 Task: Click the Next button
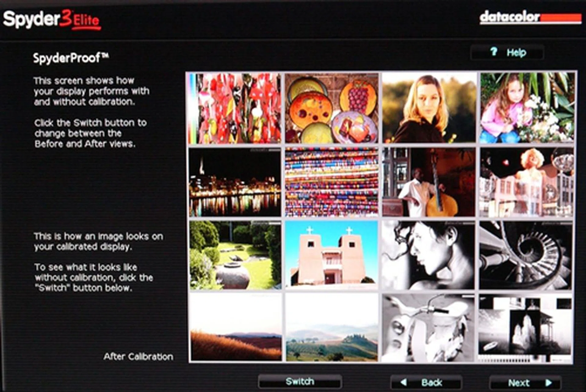[x=525, y=383]
